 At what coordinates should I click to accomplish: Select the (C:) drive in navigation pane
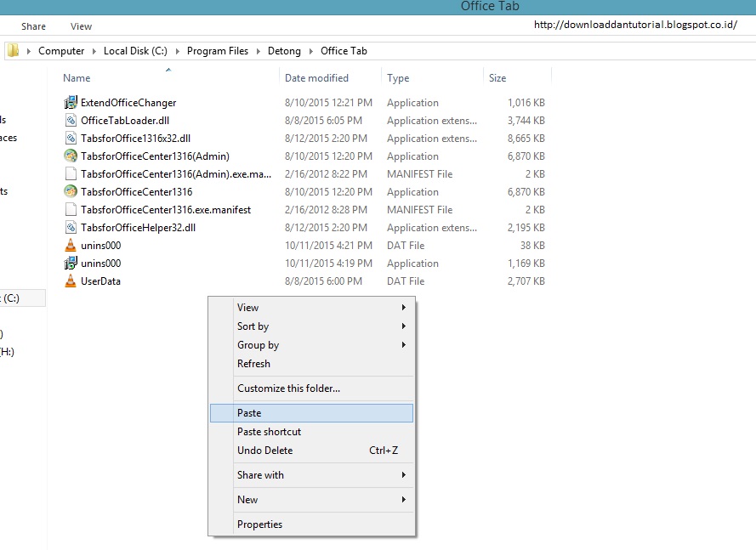coord(22,298)
